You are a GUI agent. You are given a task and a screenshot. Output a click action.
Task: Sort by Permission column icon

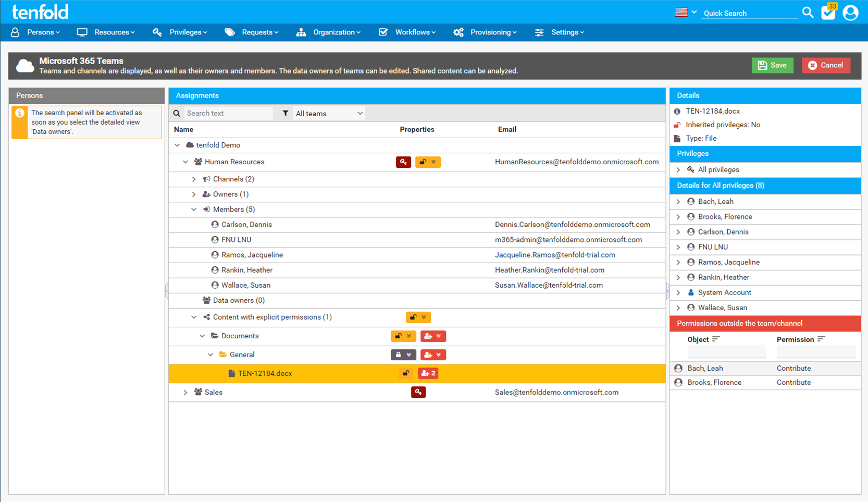point(821,339)
